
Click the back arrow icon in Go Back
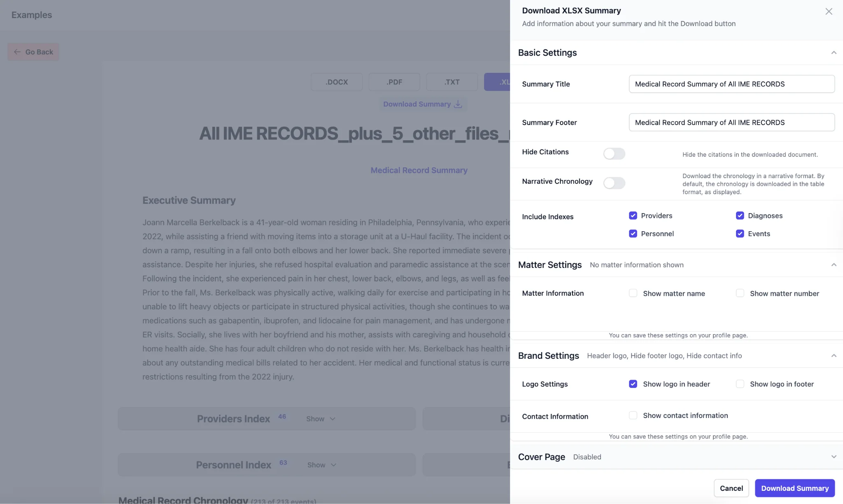pos(17,52)
